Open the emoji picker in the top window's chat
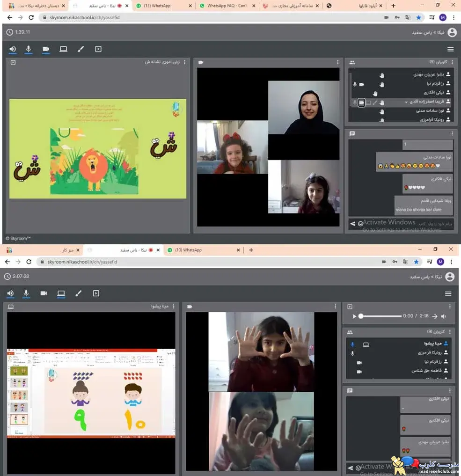Screen dimensions: 461x476 click(360, 224)
